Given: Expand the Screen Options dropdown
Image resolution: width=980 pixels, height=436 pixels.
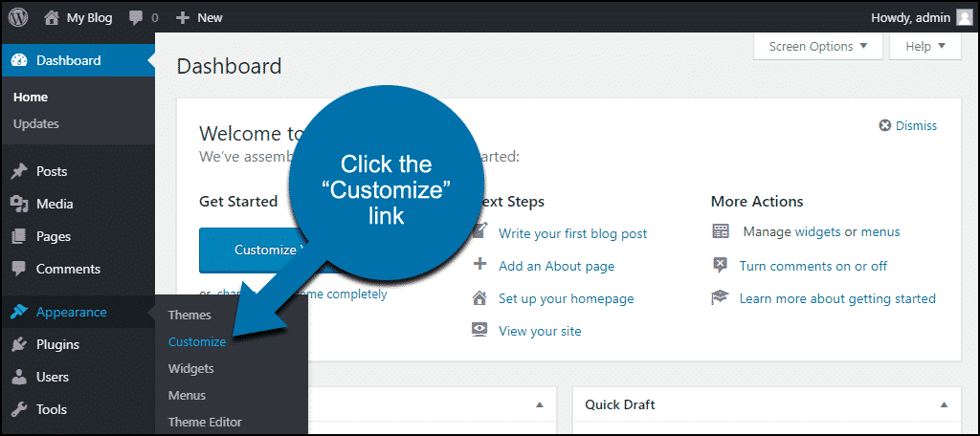Looking at the screenshot, I should click(x=818, y=46).
